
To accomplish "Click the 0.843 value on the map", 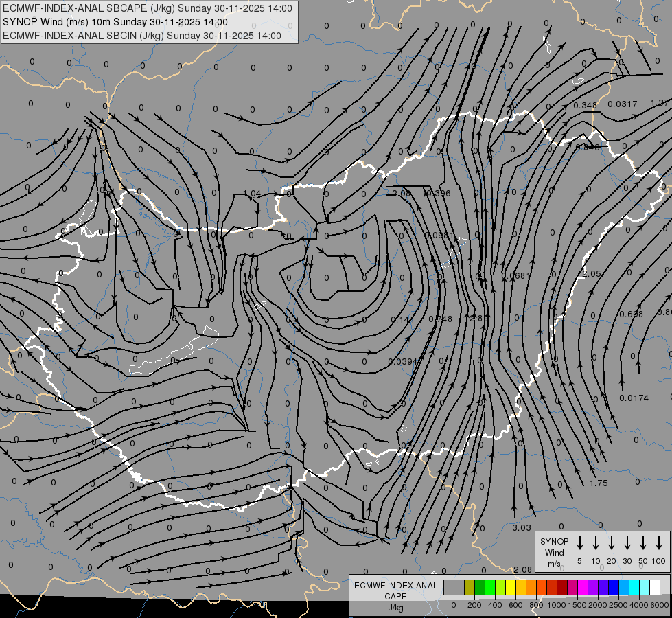I will (x=588, y=148).
